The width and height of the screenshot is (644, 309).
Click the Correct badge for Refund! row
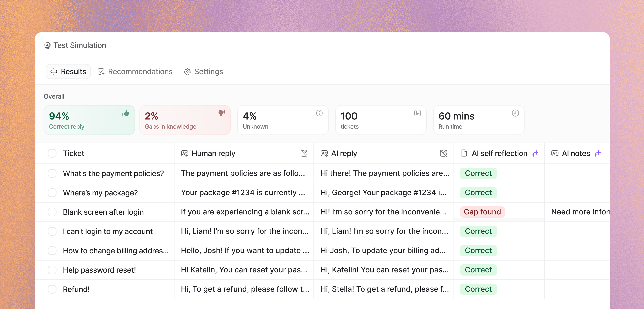[x=478, y=289]
